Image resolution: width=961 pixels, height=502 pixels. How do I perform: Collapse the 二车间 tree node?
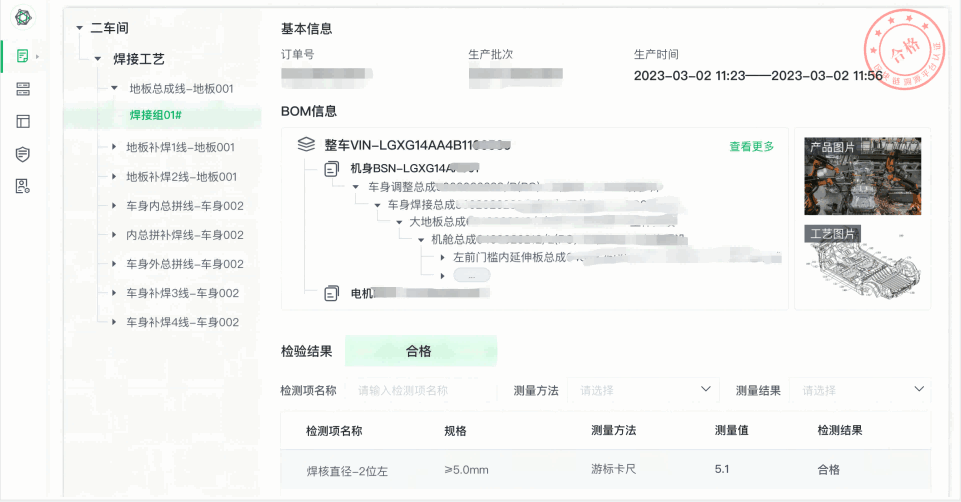coord(79,28)
